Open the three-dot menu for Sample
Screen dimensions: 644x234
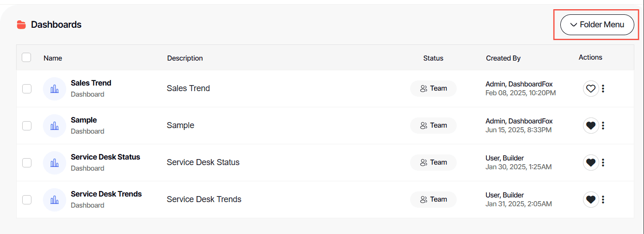coord(603,125)
